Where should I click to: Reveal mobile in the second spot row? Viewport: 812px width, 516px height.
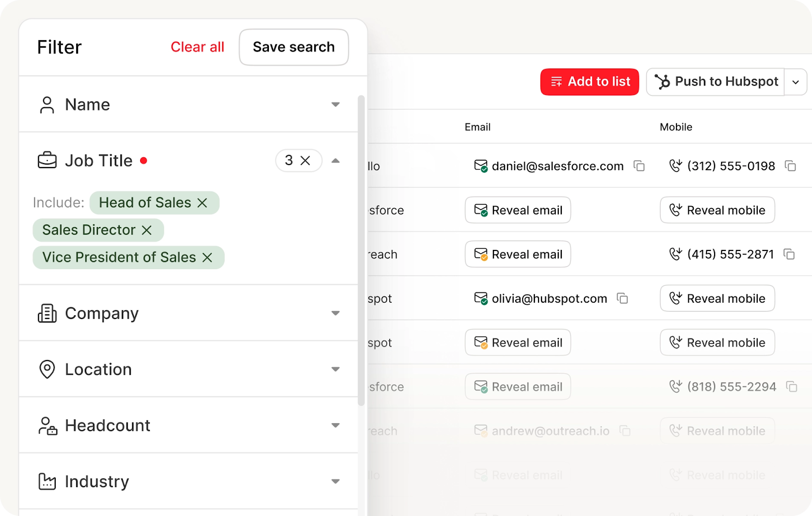(x=717, y=343)
